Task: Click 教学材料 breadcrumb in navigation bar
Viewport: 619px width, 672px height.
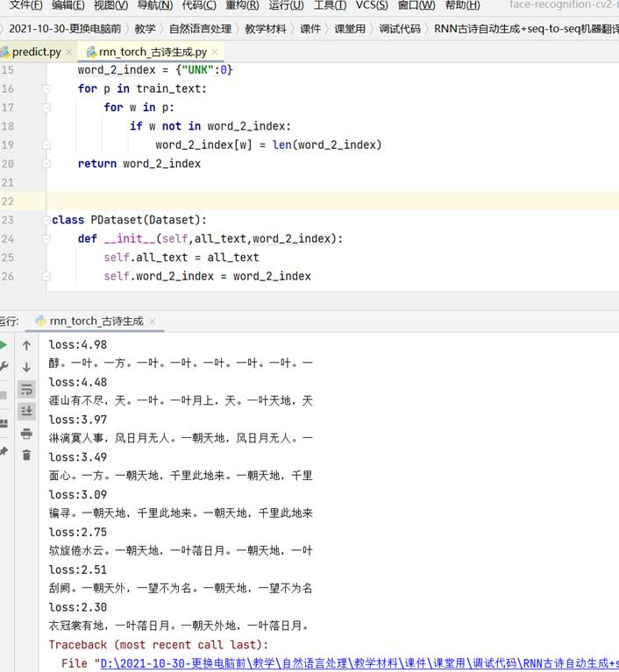Action: [266, 29]
